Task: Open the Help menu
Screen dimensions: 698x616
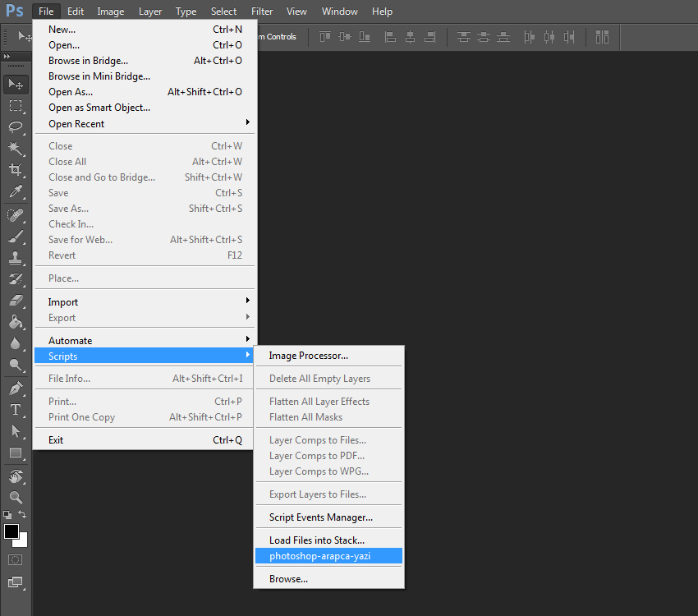Action: [x=382, y=11]
